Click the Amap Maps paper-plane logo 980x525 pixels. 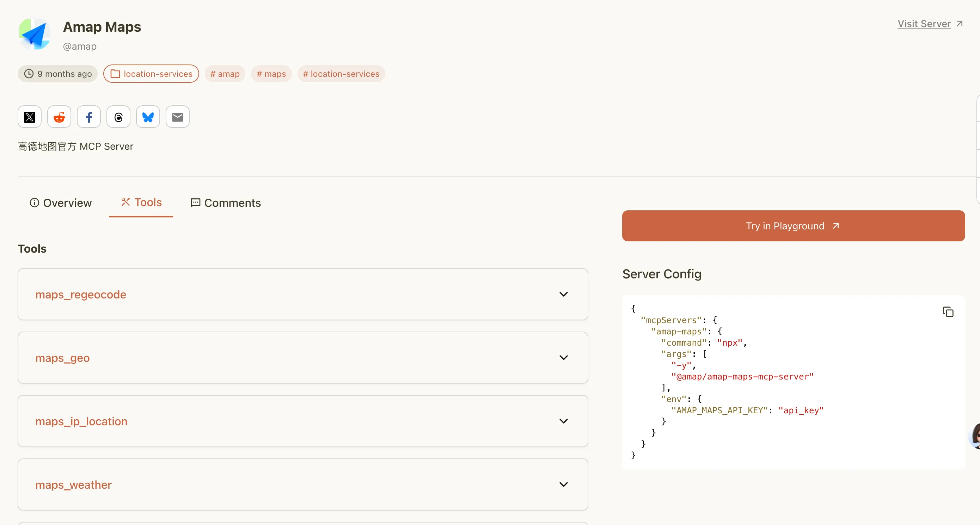[35, 34]
